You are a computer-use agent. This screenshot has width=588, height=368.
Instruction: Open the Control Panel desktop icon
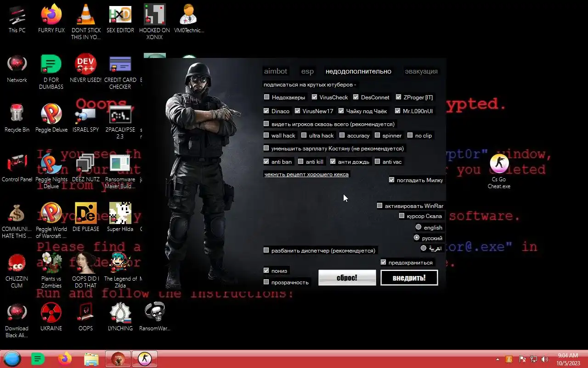17,168
